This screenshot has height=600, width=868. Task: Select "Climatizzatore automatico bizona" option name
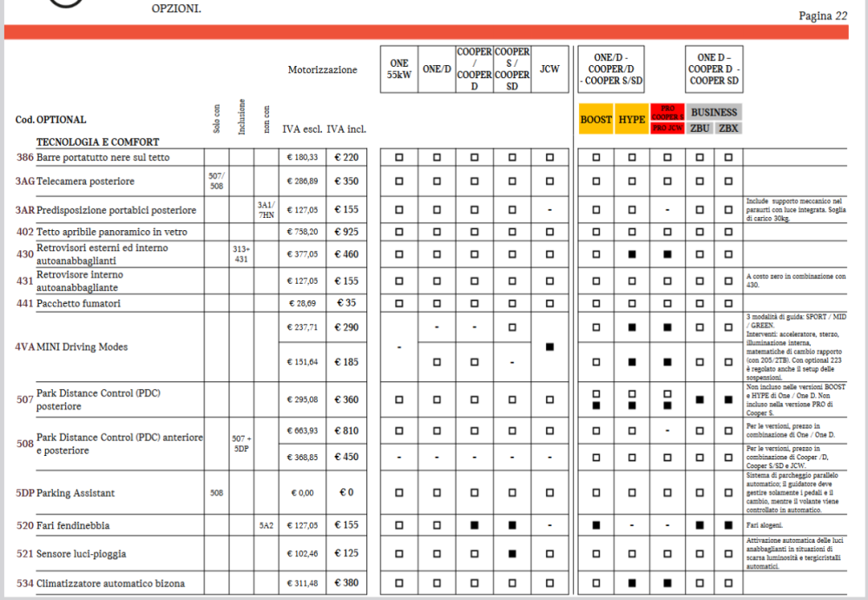[x=111, y=584]
